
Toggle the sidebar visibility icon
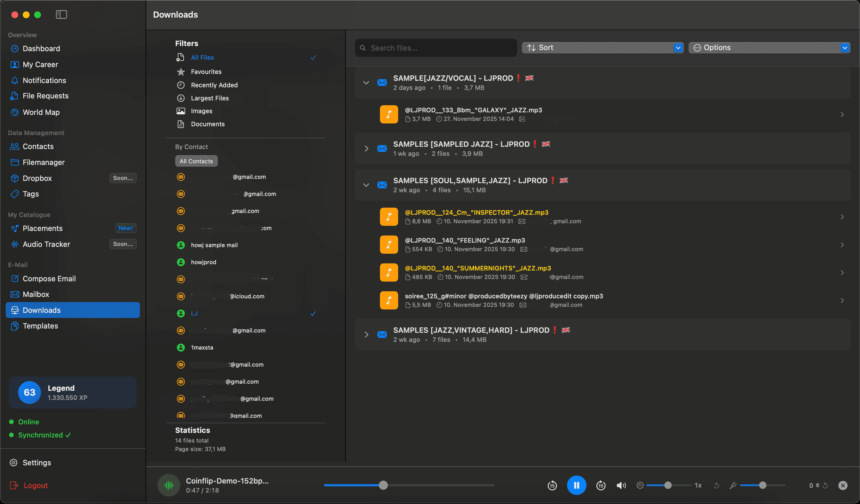(61, 15)
